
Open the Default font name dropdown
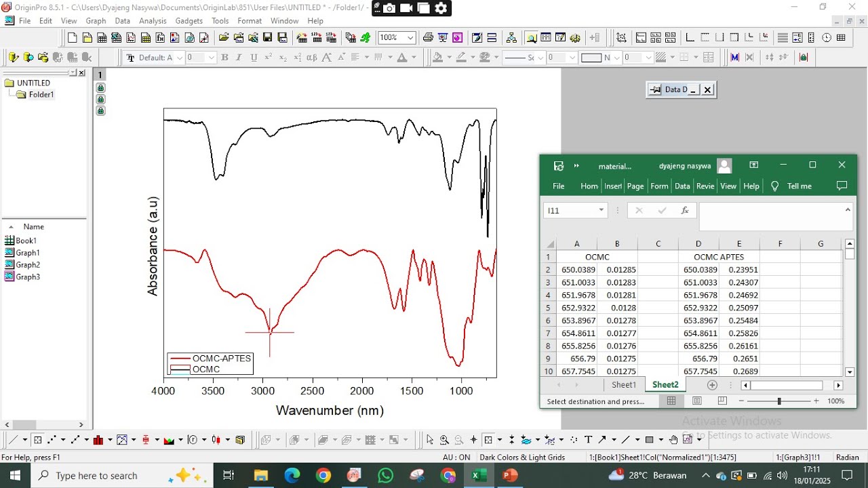180,58
